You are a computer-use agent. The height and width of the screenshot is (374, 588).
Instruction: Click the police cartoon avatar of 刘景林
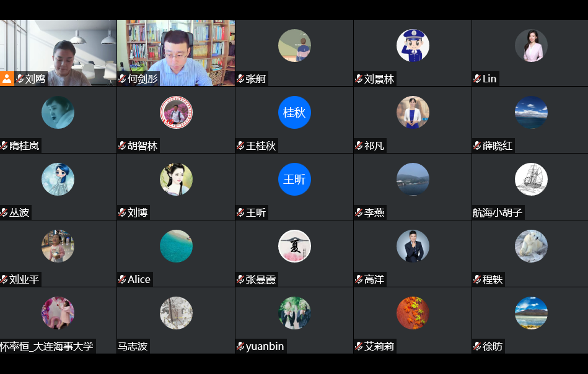[413, 45]
